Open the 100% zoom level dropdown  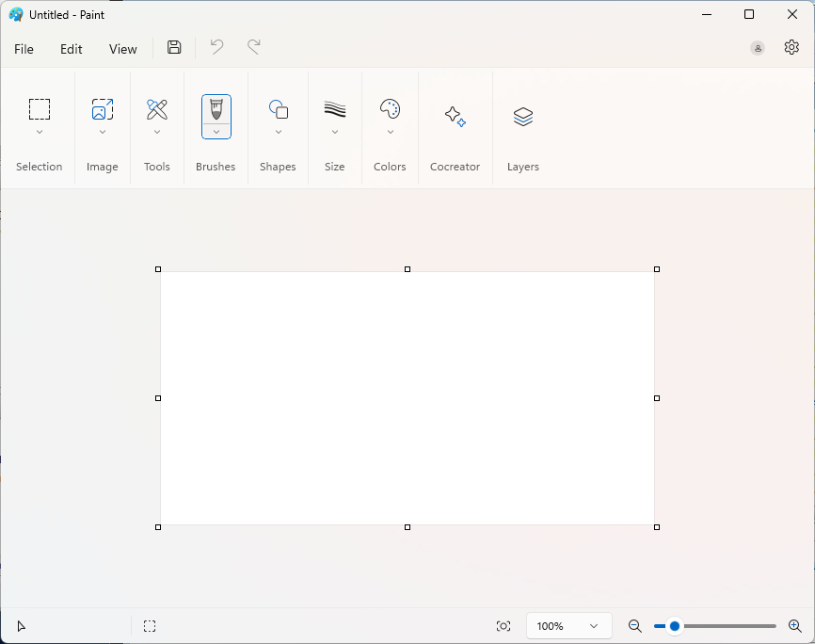(568, 626)
